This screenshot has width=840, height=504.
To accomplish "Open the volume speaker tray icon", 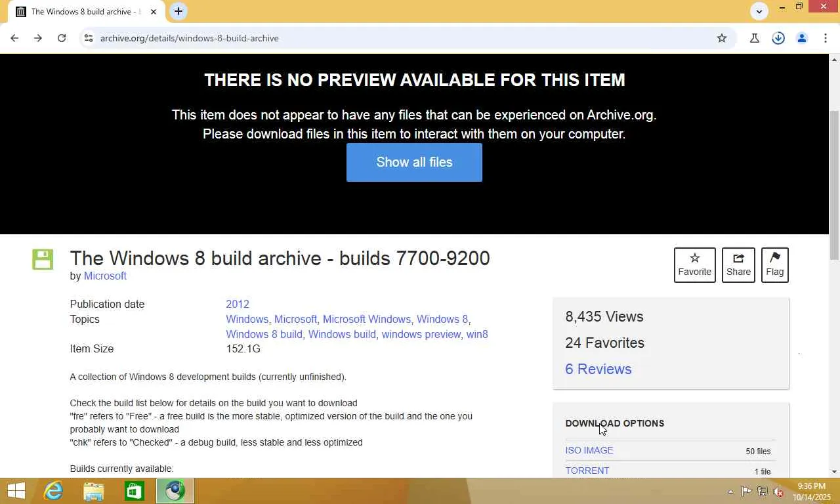I will (x=778, y=492).
